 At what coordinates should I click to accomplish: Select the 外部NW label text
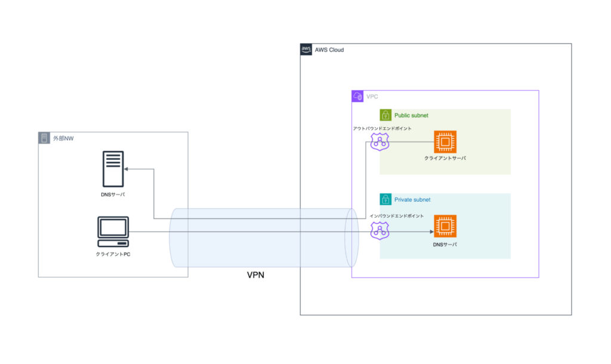(x=63, y=138)
